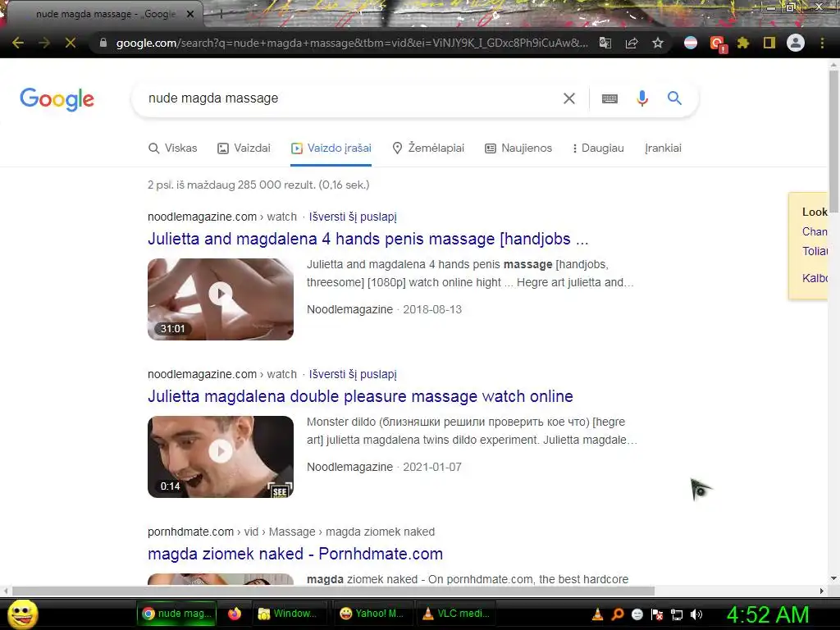Image resolution: width=840 pixels, height=630 pixels.
Task: Open the Žemėlapiai tab
Action: point(428,148)
